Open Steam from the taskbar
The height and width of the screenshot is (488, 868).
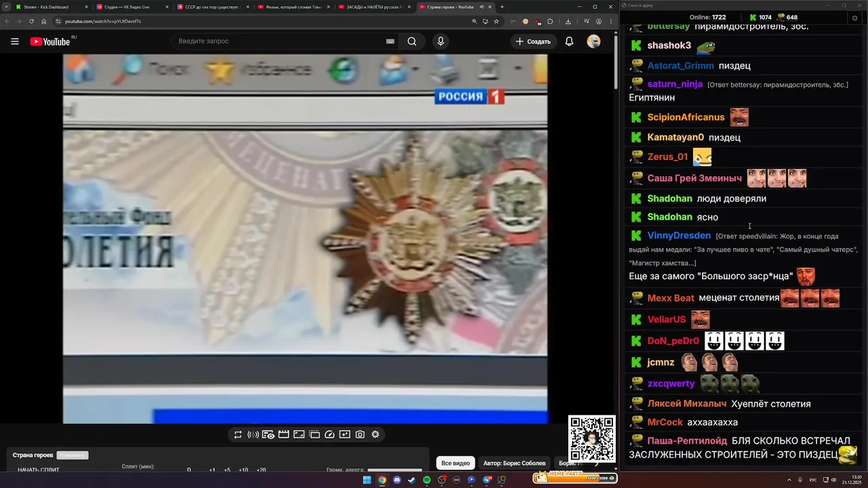(x=412, y=480)
